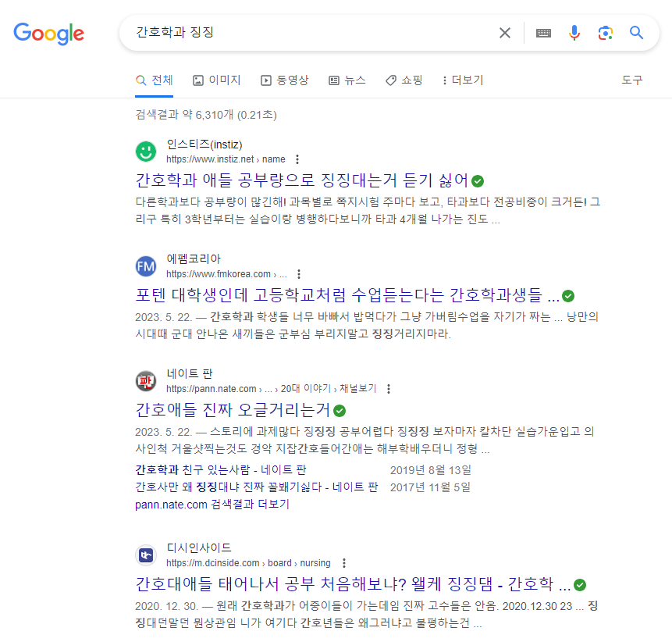
Task: Select the 에펨코리아 FM favicon
Action: pyautogui.click(x=146, y=266)
